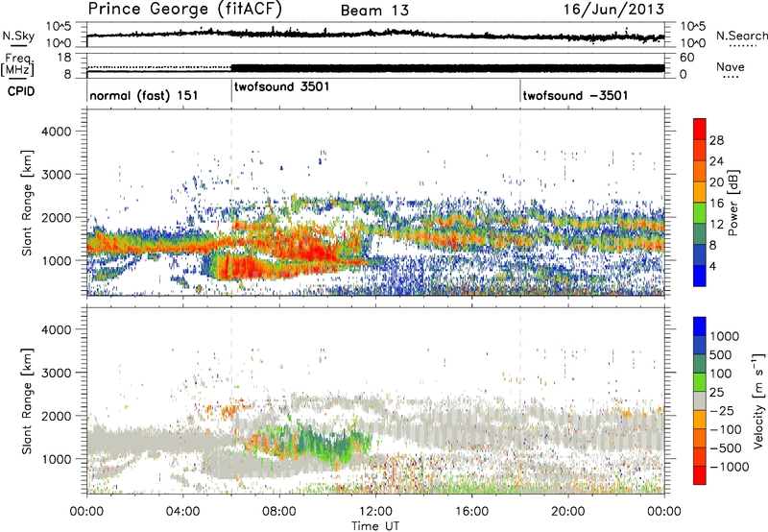The image size is (768, 532).
Task: Click 'twofsound -3501' CPID label
Action: pyautogui.click(x=575, y=95)
